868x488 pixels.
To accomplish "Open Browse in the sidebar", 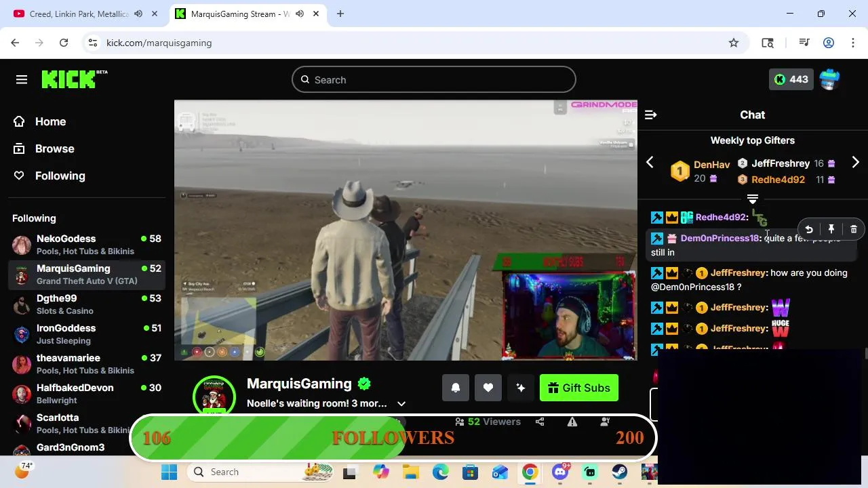I will coord(44,149).
